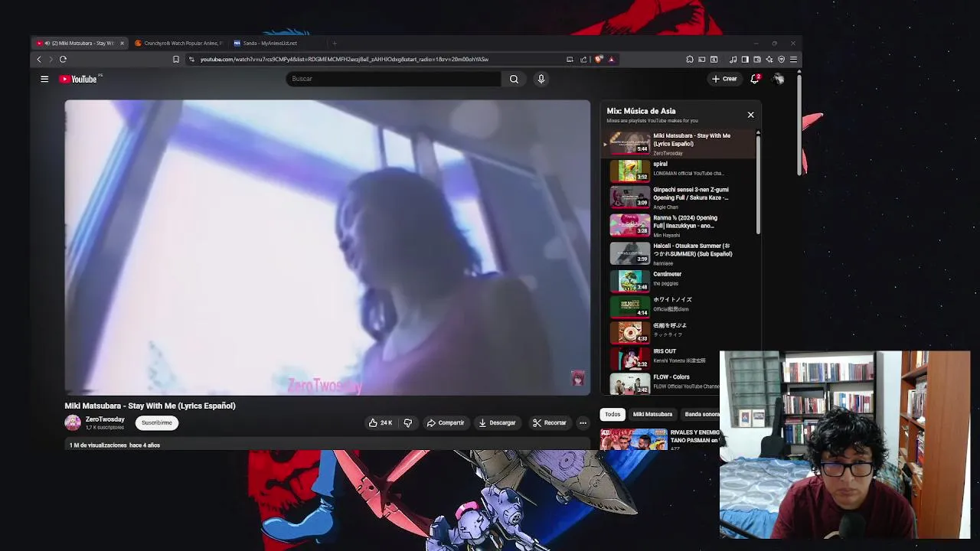Go back in browser history
Screen dimensions: 980x551
(39, 59)
